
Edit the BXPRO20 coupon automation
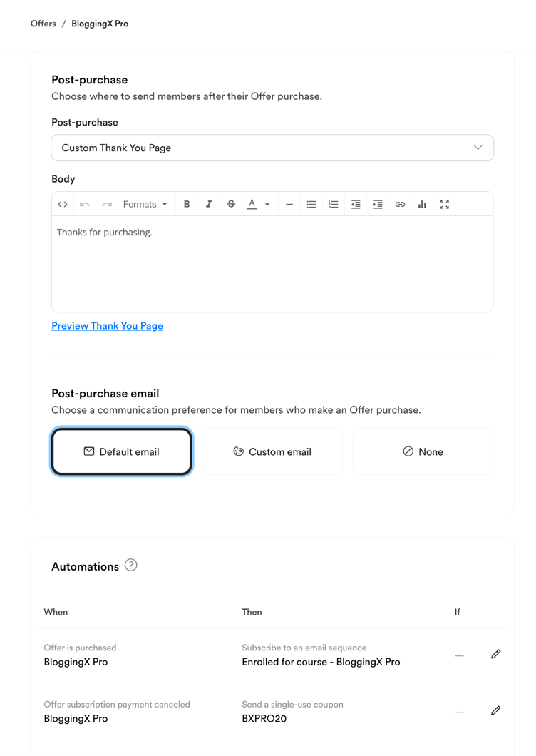pos(495,710)
